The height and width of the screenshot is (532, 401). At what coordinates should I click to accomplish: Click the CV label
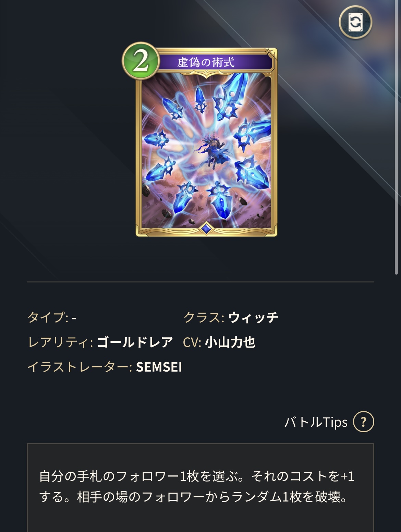192,342
